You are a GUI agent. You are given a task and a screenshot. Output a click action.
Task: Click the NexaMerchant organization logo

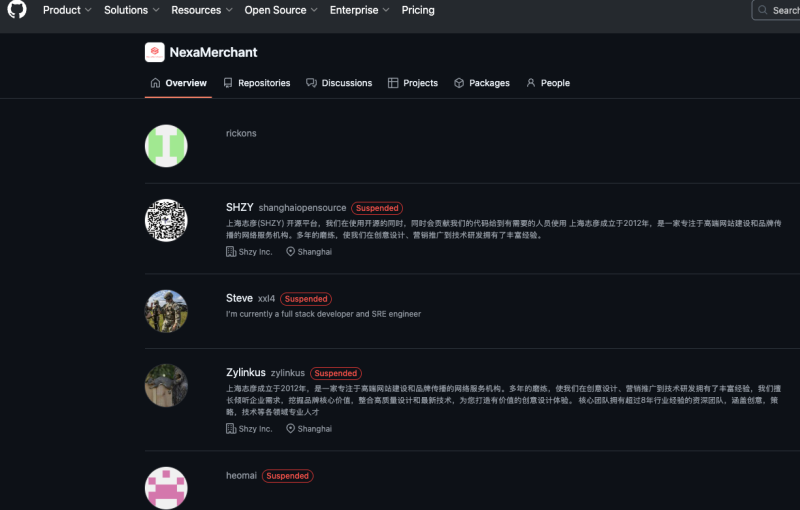[155, 52]
